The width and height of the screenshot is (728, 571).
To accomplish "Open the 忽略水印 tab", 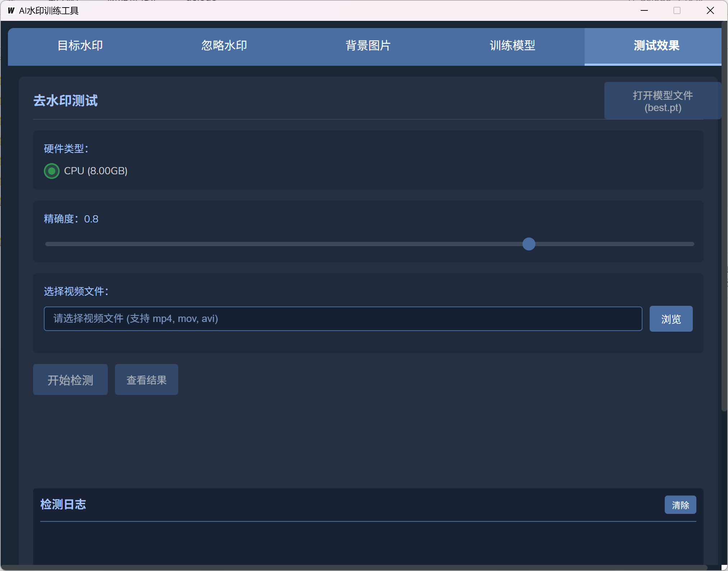I will coord(224,46).
